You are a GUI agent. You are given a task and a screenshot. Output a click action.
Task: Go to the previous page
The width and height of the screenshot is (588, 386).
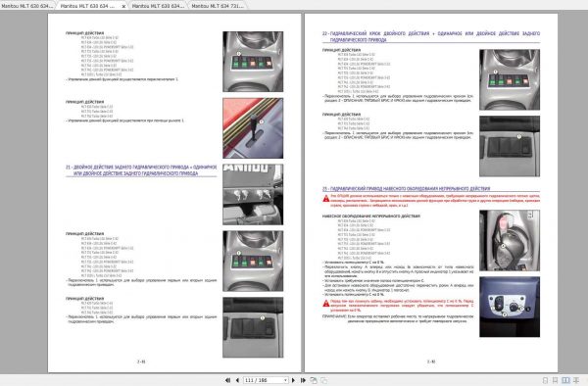237,380
